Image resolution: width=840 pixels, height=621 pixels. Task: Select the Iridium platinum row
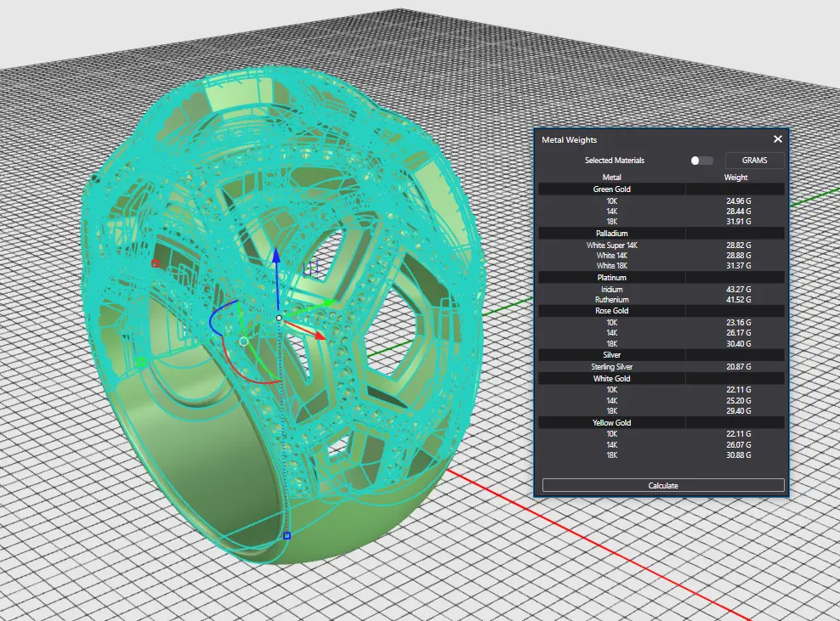[x=611, y=290]
